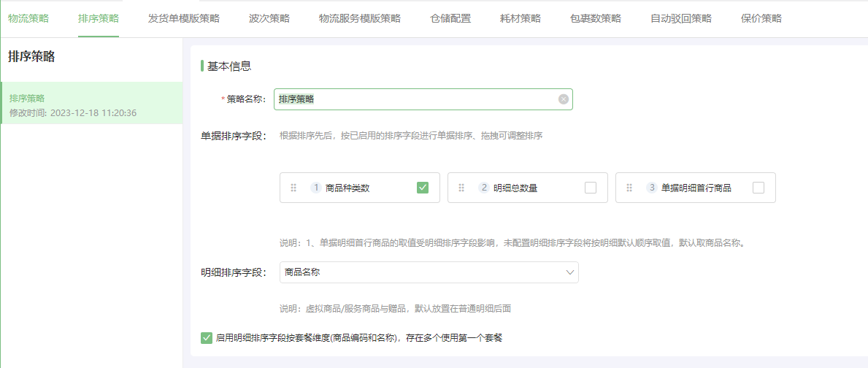This screenshot has height=368, width=868.
Task: Click the number 1 badge on 商品种类数
Action: [x=316, y=188]
